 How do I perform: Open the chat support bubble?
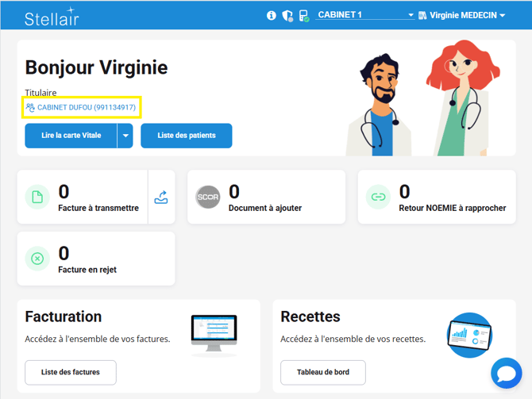click(x=506, y=373)
